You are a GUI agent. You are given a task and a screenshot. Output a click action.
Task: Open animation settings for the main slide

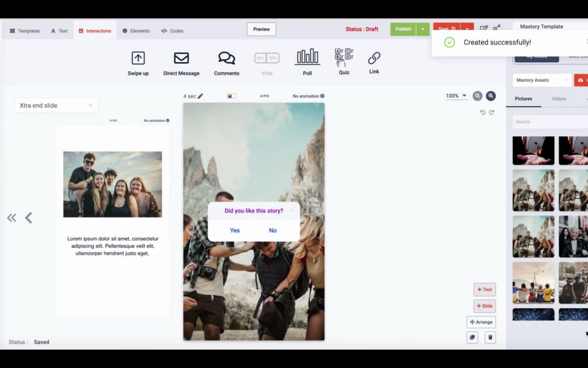point(322,96)
